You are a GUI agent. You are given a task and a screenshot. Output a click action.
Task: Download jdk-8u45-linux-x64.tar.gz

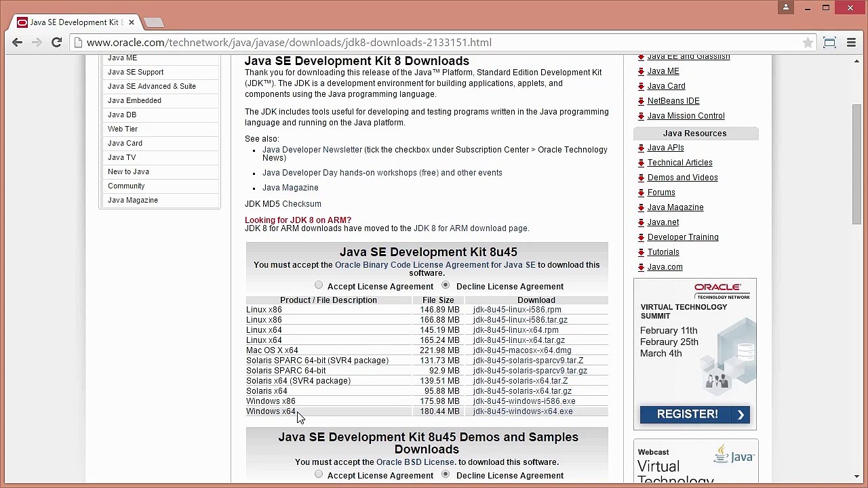519,340
